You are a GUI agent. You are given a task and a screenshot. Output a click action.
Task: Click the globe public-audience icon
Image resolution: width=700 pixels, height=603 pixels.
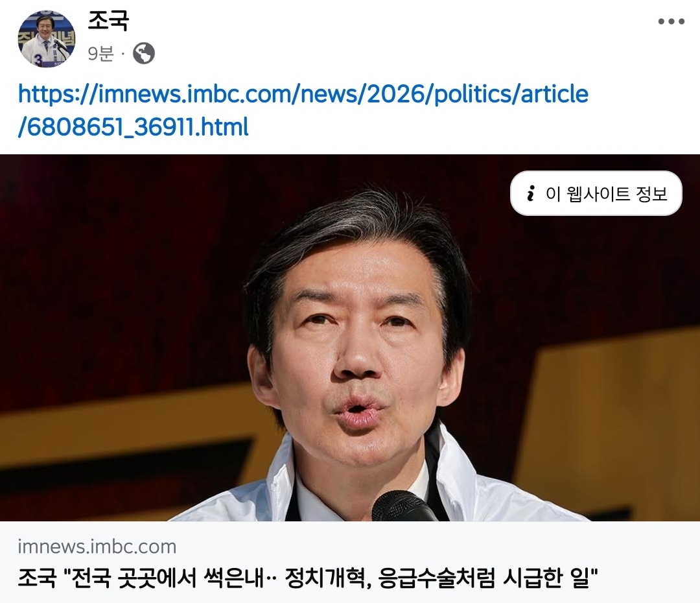(x=144, y=54)
